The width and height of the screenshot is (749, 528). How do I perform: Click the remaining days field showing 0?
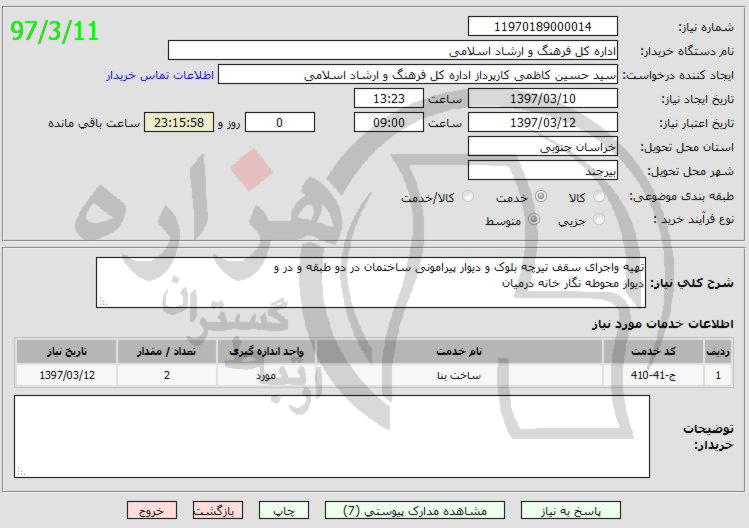coord(280,122)
